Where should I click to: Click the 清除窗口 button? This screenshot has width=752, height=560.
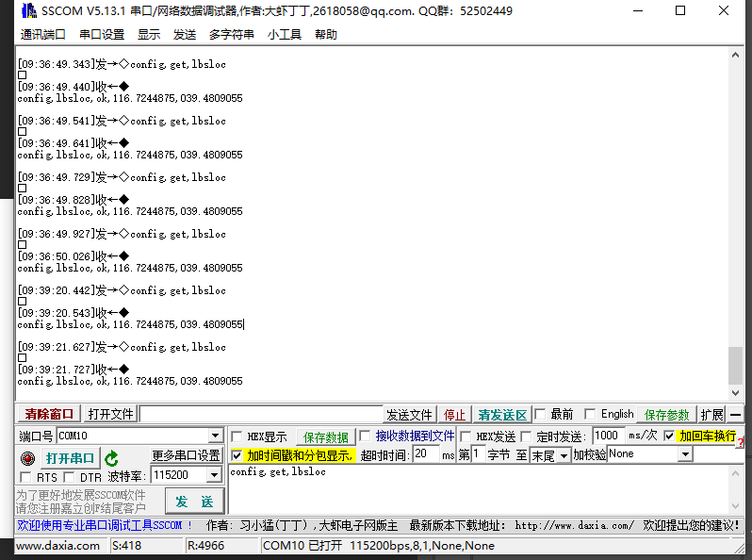coord(49,414)
